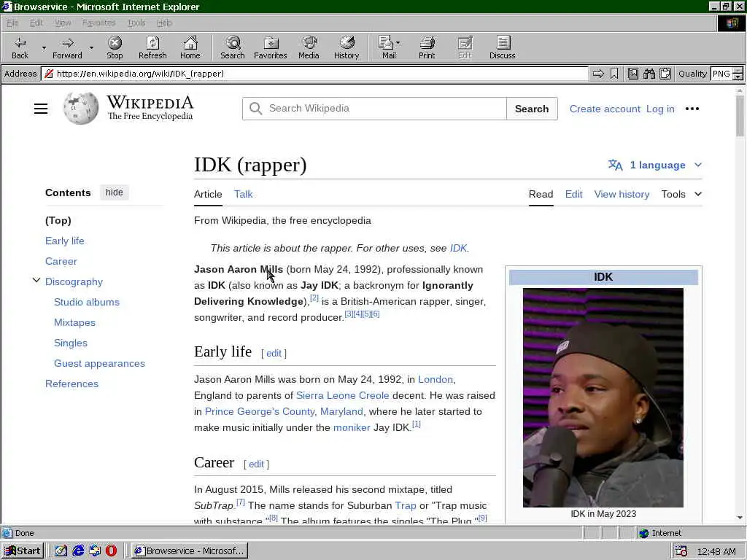Reload the page with the Refresh button
Viewport: 747px width, 560px height.
[152, 47]
